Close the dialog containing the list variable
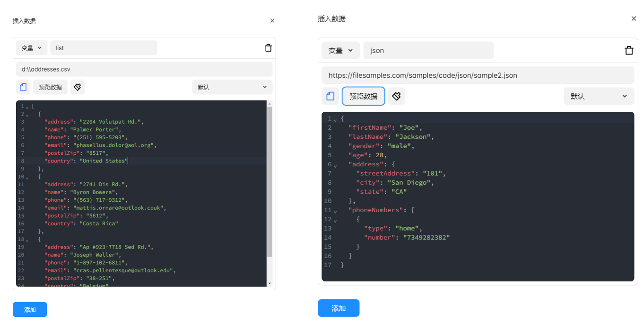Viewport: 644px width, 322px height. click(x=272, y=21)
